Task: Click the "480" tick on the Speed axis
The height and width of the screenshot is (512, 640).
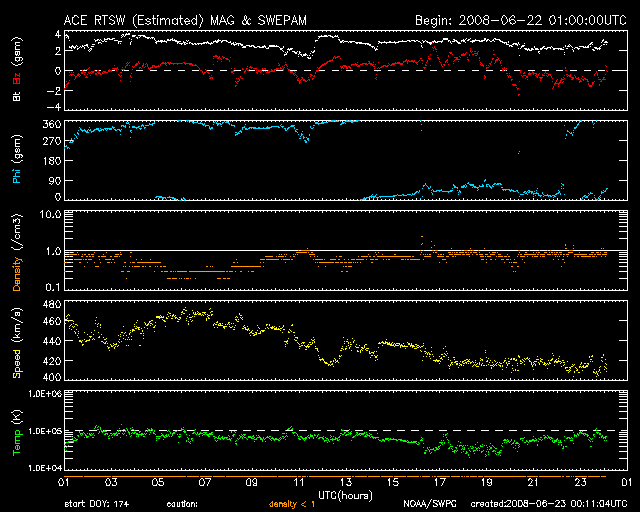Action: point(52,304)
